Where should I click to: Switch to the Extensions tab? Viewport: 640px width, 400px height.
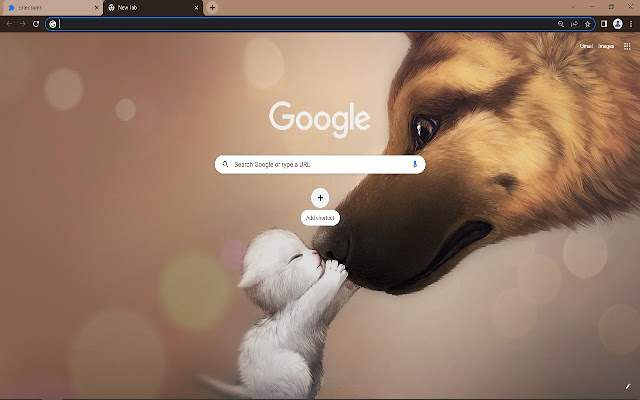(x=51, y=8)
